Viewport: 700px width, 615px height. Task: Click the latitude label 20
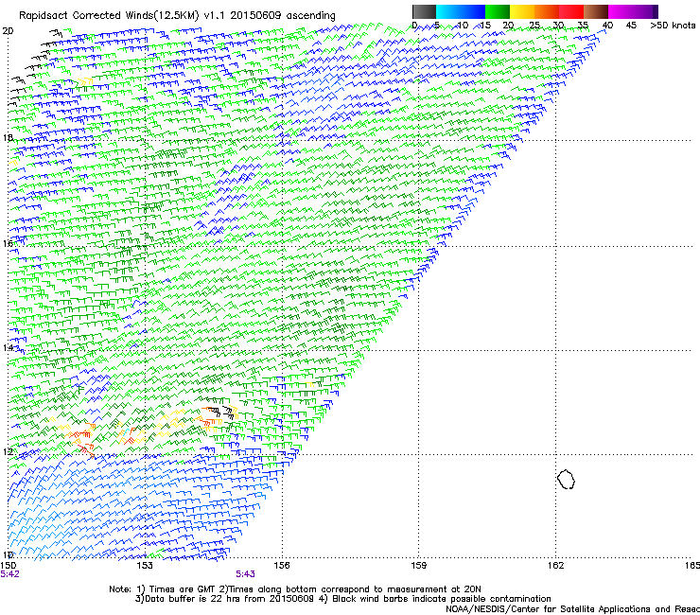tap(8, 31)
